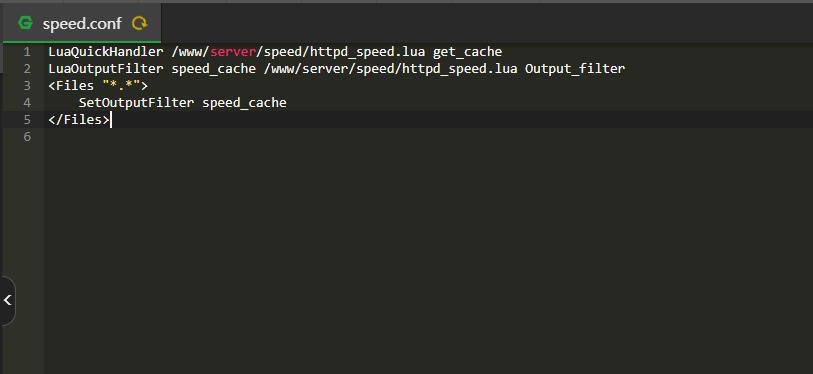This screenshot has height=374, width=813.
Task: Click the '</Files>' closing tag
Action: pos(79,120)
